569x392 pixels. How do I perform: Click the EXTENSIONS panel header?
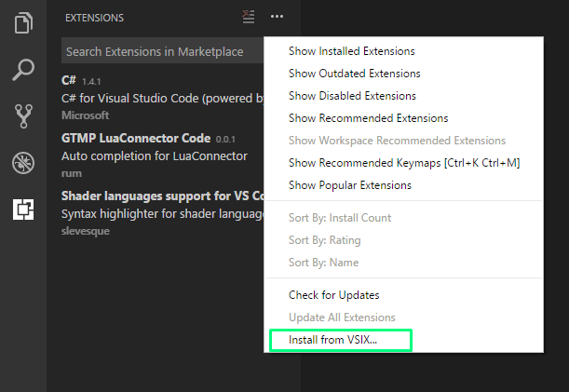[x=94, y=18]
